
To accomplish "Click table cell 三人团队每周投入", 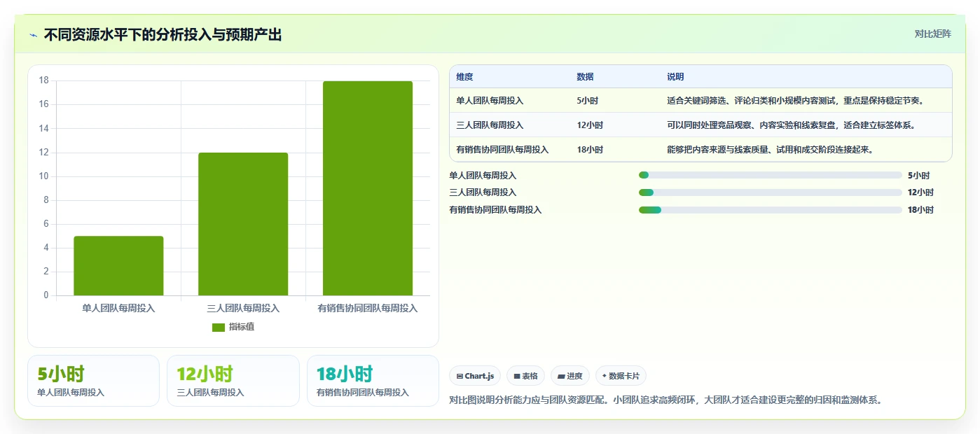I will (x=490, y=125).
